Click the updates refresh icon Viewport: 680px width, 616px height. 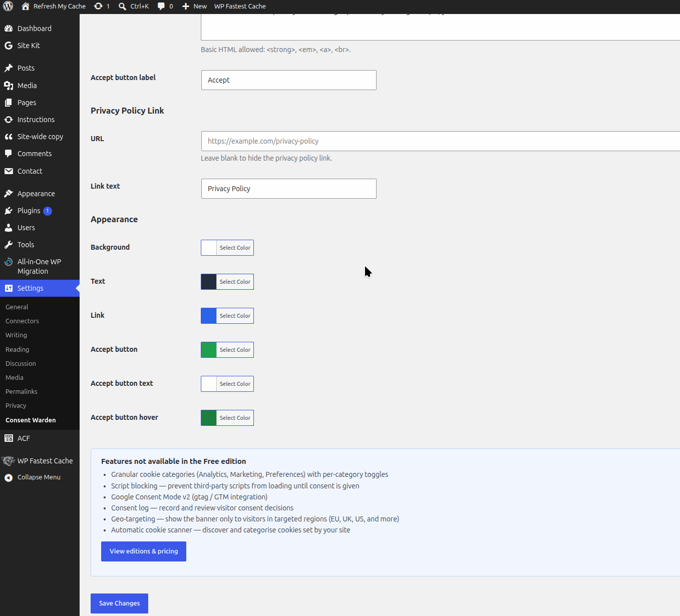tap(99, 6)
